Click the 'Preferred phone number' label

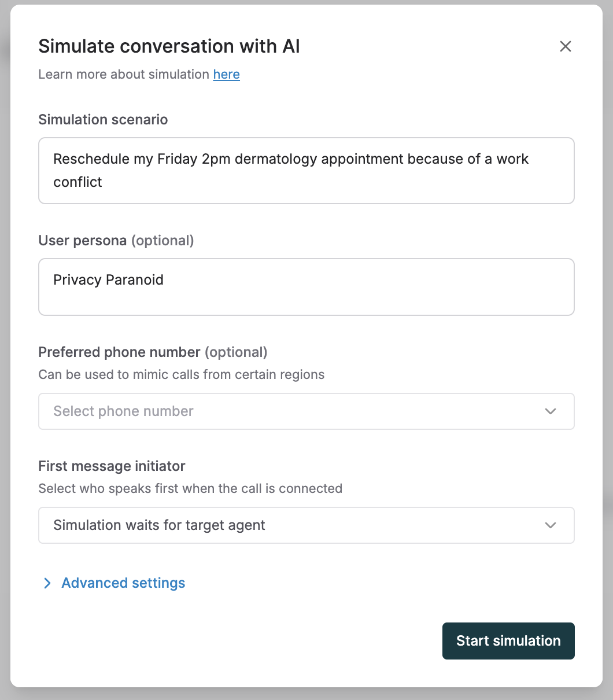click(119, 352)
